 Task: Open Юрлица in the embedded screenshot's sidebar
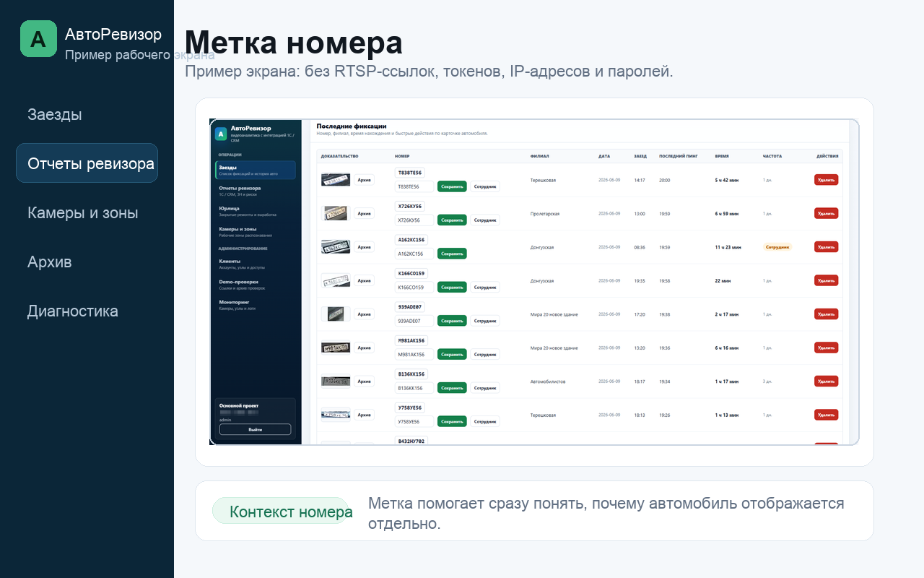pos(256,210)
